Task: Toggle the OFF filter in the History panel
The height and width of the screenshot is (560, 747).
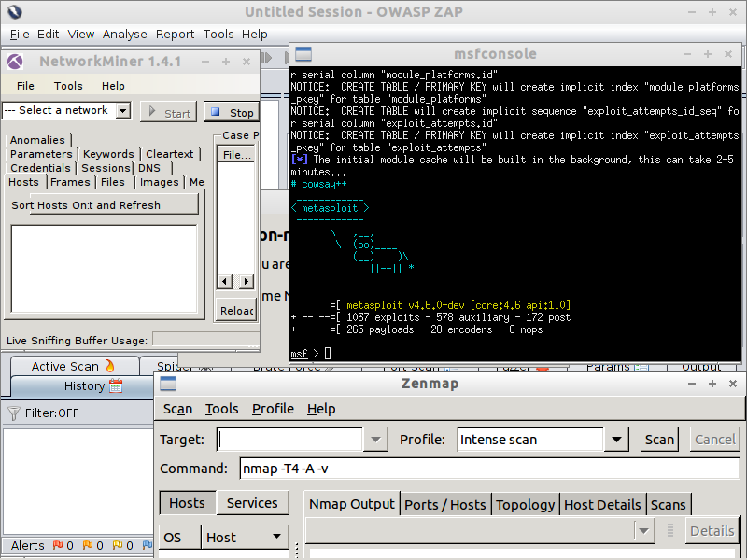Action: pyautogui.click(x=69, y=413)
